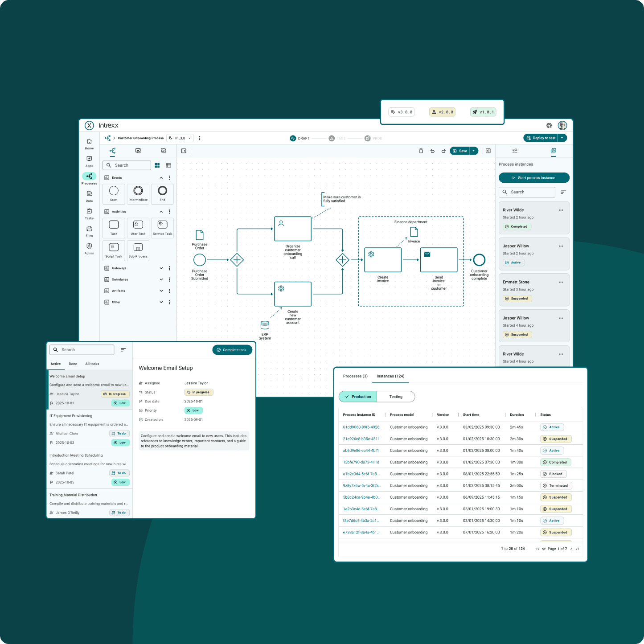The height and width of the screenshot is (644, 644).
Task: Expand the Gateways palette section
Action: [161, 268]
